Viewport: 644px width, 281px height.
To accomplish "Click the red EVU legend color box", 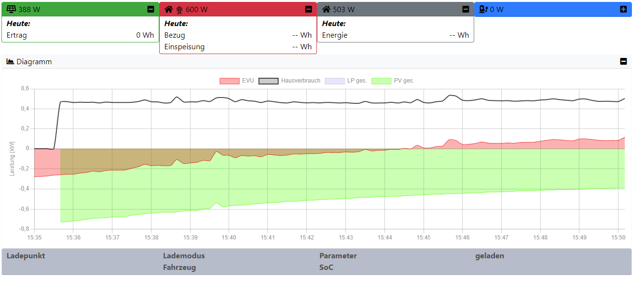I will click(229, 81).
